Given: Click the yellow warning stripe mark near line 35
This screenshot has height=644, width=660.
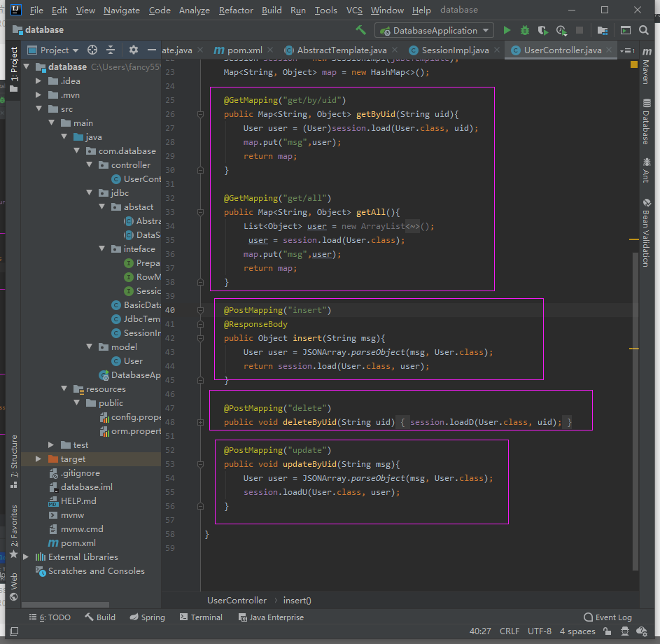Looking at the screenshot, I should 634,239.
